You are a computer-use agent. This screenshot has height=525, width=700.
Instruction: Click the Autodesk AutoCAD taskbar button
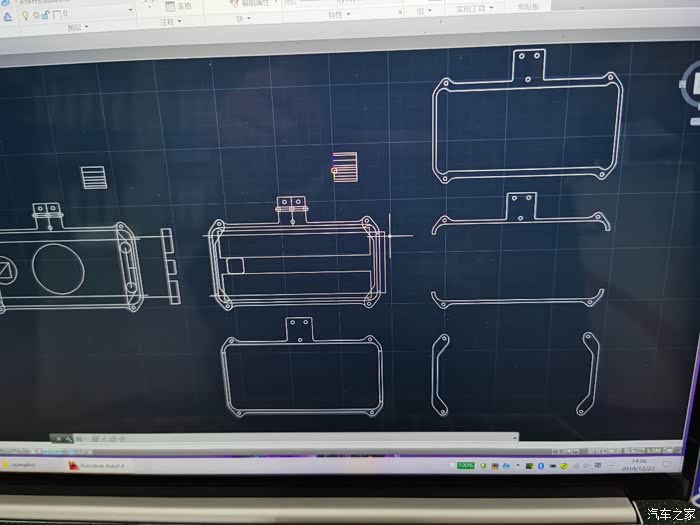tap(100, 466)
